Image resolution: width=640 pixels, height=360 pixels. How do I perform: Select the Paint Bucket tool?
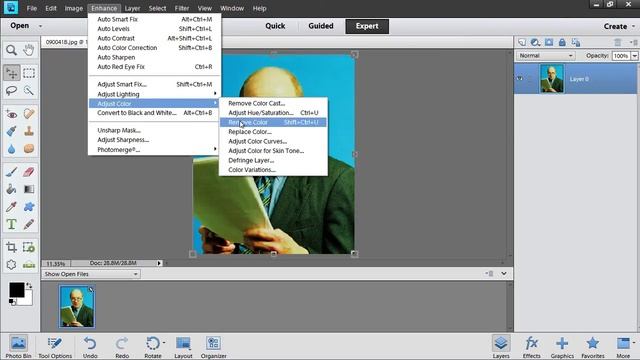(11, 189)
